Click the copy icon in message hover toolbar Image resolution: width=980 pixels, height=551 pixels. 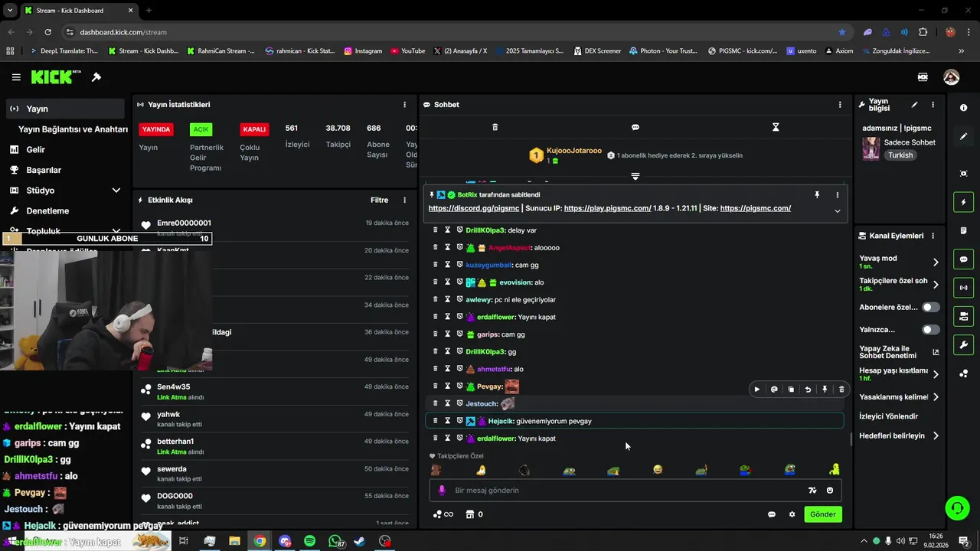(x=791, y=390)
